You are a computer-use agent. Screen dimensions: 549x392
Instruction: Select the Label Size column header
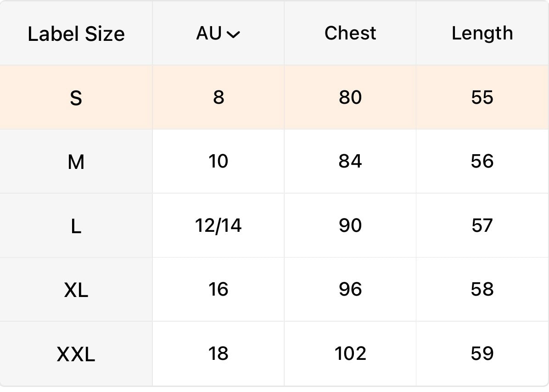[76, 34]
